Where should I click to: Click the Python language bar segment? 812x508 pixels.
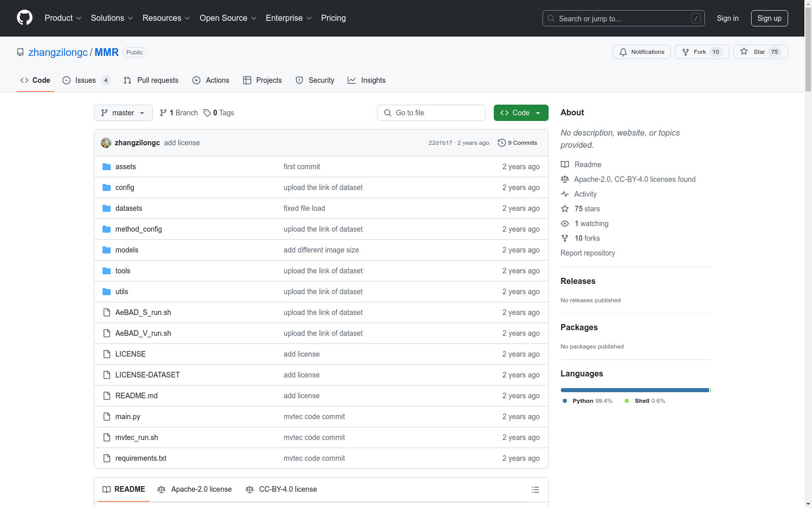tap(634, 390)
